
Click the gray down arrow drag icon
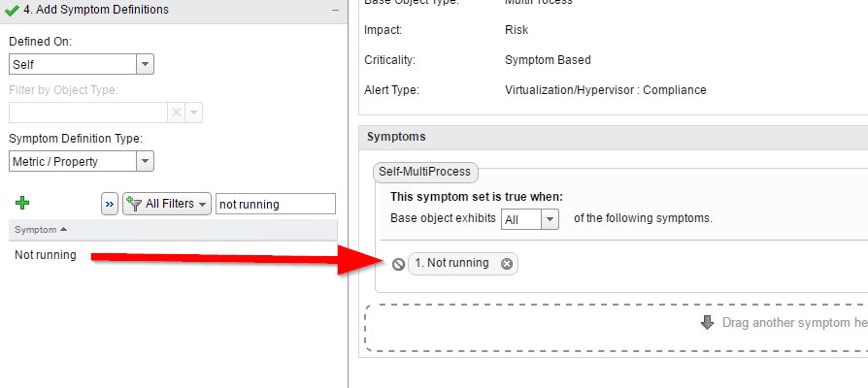[x=707, y=322]
